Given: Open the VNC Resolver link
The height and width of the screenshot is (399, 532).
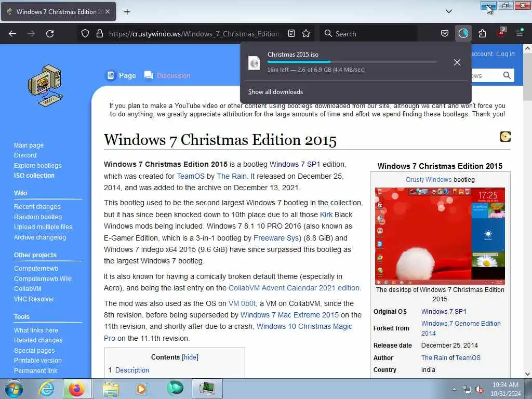Looking at the screenshot, I should [x=34, y=299].
